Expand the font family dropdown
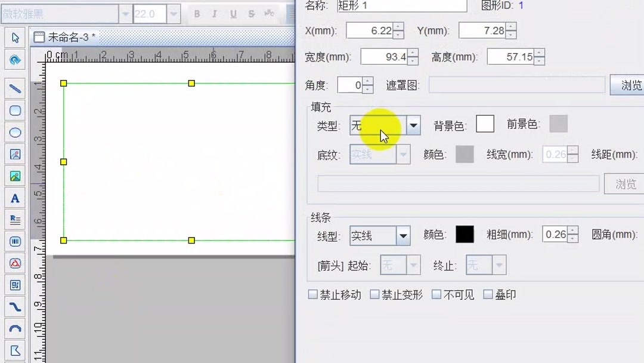Viewport: 644px width, 363px height. (125, 13)
